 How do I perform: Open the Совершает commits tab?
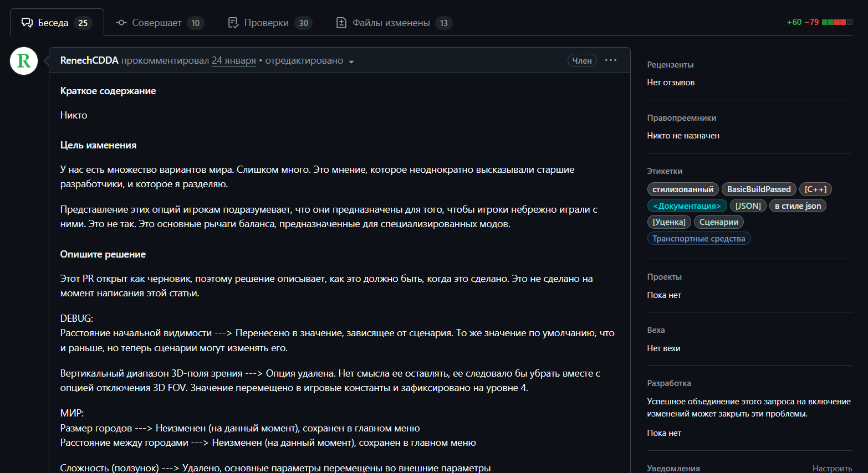point(160,23)
